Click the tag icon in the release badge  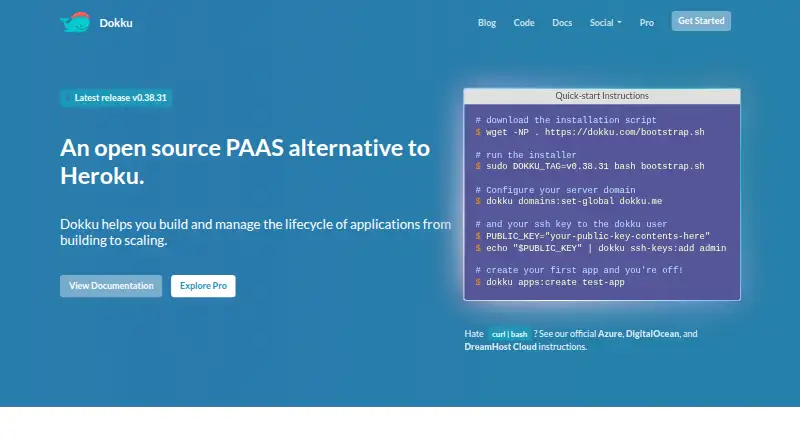pos(68,98)
